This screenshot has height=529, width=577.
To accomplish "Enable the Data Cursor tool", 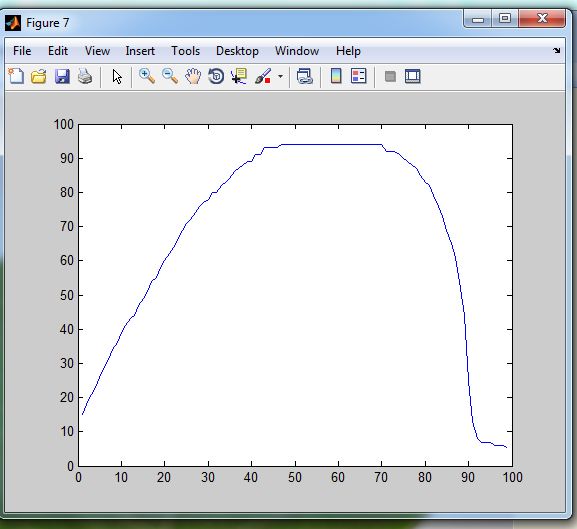I will tap(239, 76).
